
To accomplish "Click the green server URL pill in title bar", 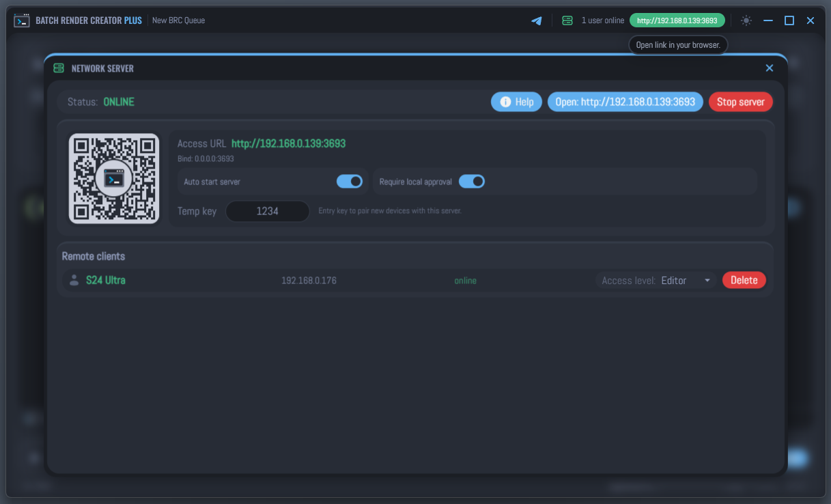I will pos(677,20).
